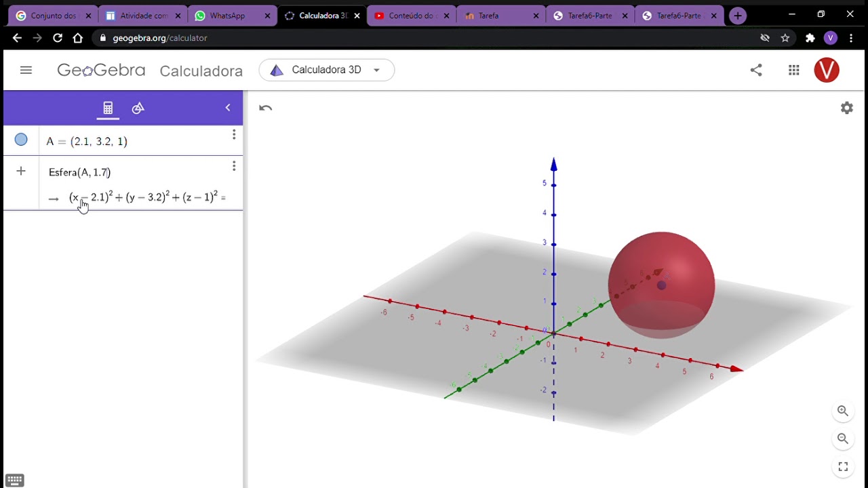Reload the browser page
868x488 pixels.
[58, 38]
